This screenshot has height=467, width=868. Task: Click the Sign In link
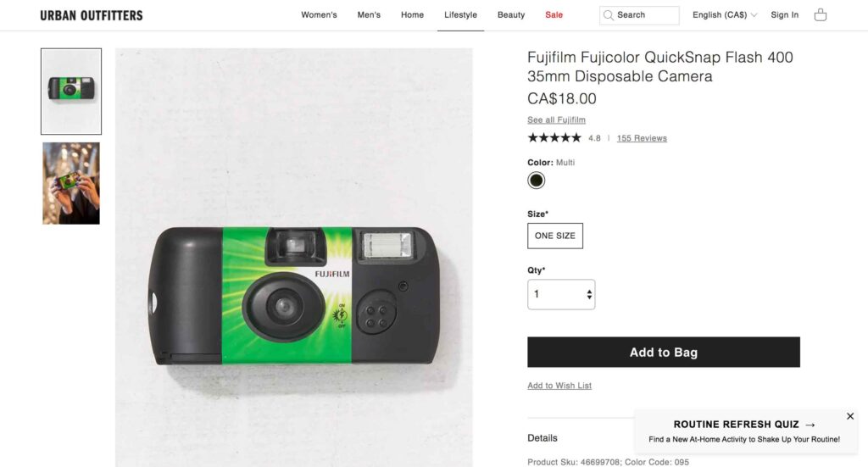(784, 15)
